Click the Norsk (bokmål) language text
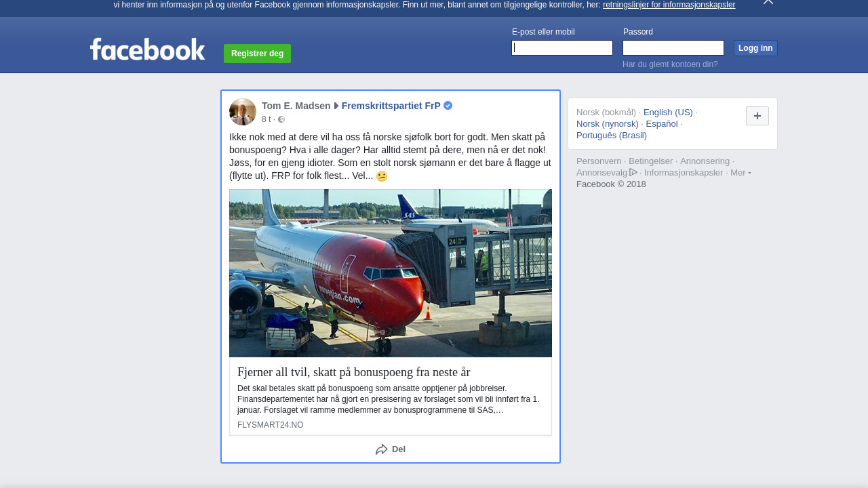This screenshot has height=488, width=868. pos(606,112)
